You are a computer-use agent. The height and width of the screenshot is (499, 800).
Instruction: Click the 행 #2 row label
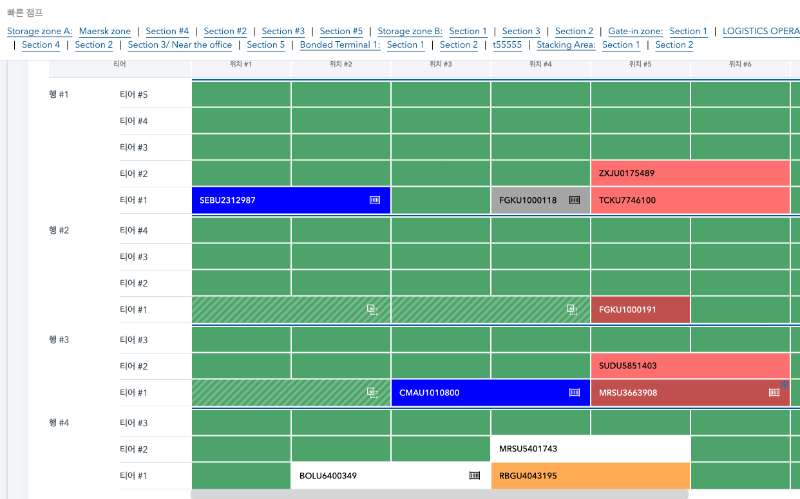point(59,230)
